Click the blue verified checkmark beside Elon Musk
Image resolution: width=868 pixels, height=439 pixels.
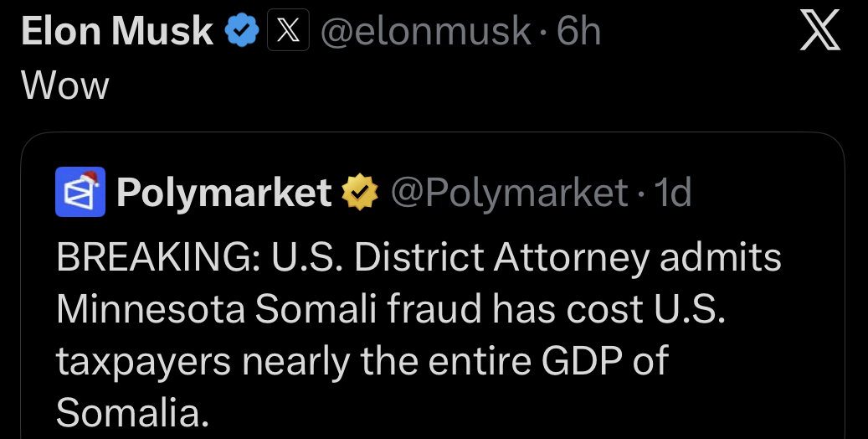click(x=242, y=32)
